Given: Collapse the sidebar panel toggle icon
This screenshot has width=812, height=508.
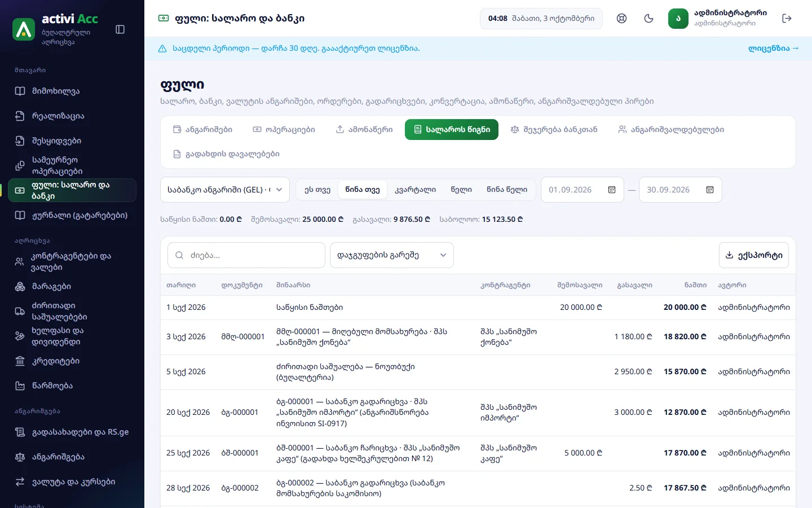Looking at the screenshot, I should 120,29.
